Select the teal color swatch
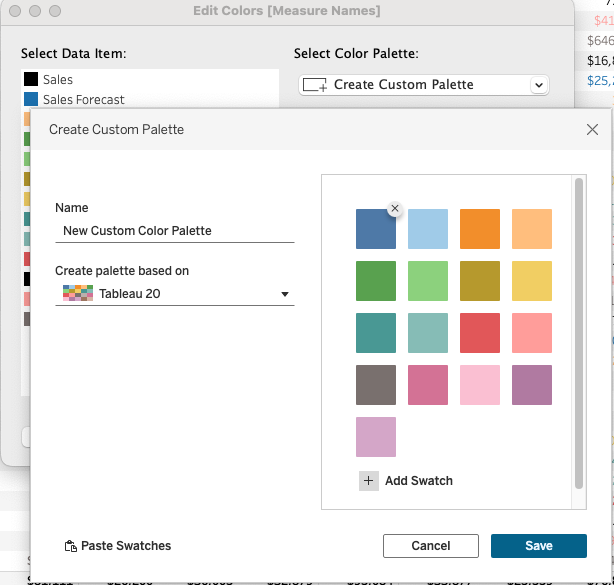This screenshot has height=585, width=614. pyautogui.click(x=376, y=333)
